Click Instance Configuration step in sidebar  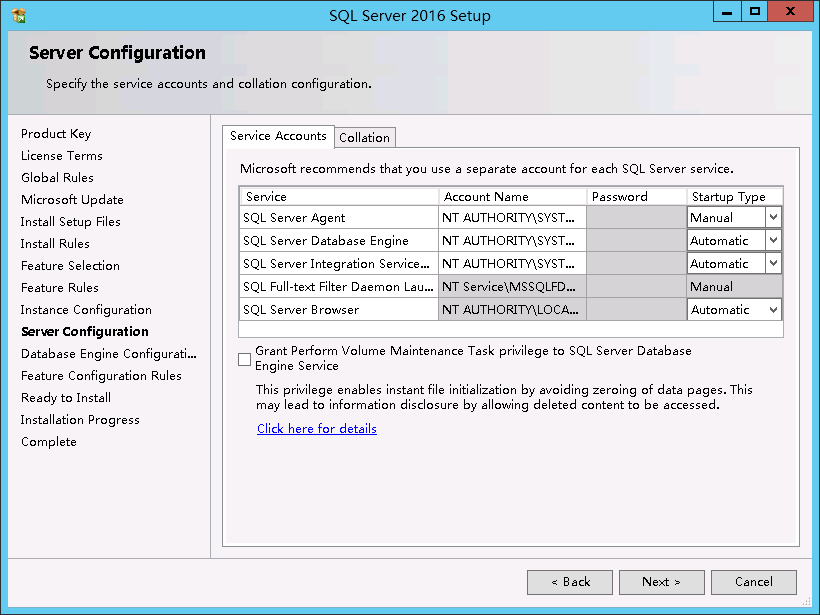[x=86, y=310]
